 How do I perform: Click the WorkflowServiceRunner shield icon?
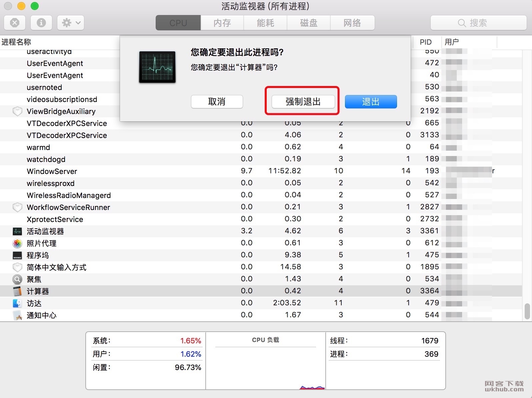tap(17, 207)
